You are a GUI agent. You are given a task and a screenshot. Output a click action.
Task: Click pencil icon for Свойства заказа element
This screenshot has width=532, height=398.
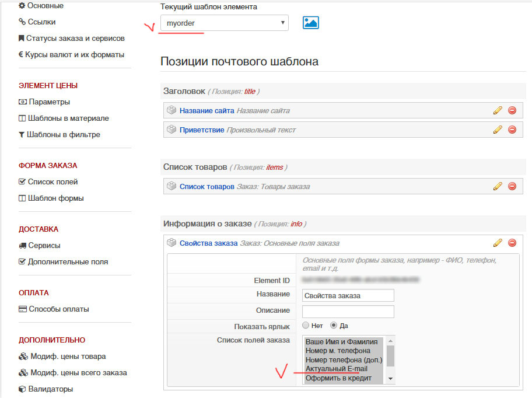(x=498, y=243)
